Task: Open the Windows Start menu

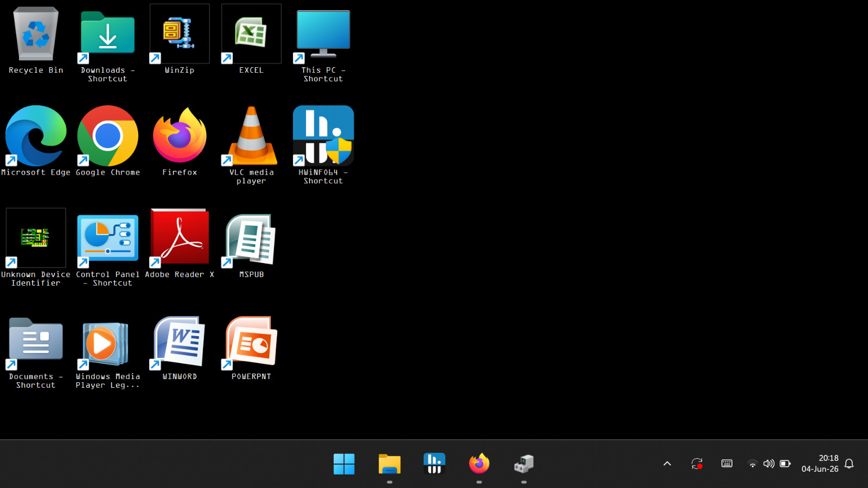Action: 344,464
